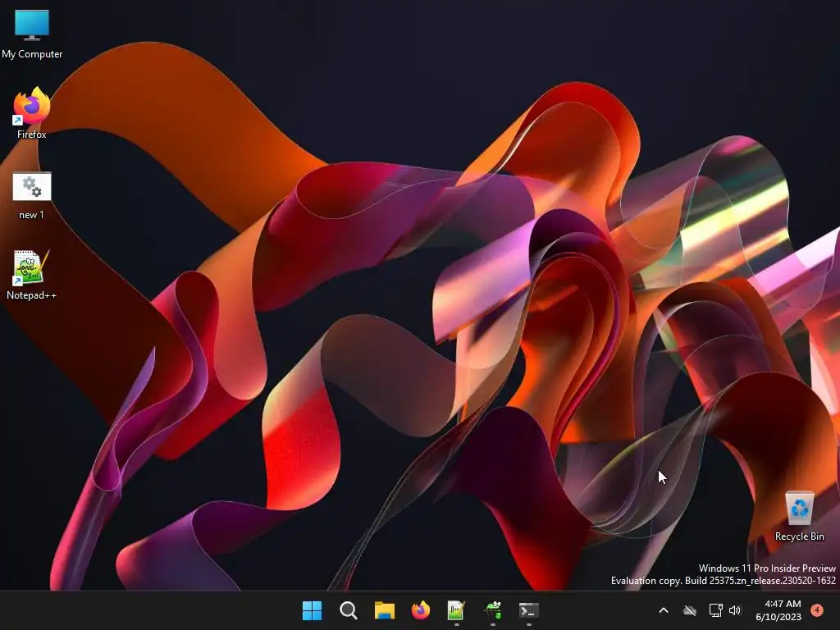Select the Recycle Bin icon
Viewport: 840px width, 630px height.
click(x=799, y=517)
